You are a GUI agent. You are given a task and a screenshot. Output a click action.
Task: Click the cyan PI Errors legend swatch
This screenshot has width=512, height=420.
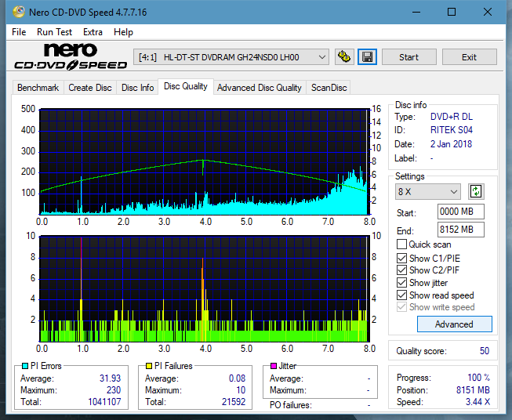click(x=25, y=366)
